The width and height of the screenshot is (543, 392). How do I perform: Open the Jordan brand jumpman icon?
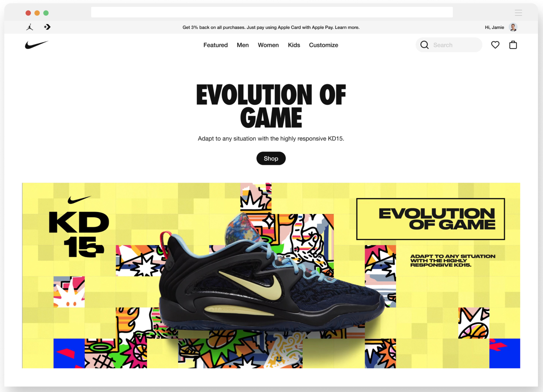pyautogui.click(x=30, y=27)
